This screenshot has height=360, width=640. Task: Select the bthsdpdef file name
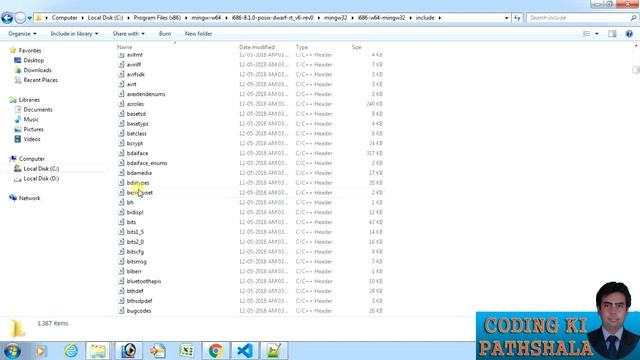[x=139, y=301]
